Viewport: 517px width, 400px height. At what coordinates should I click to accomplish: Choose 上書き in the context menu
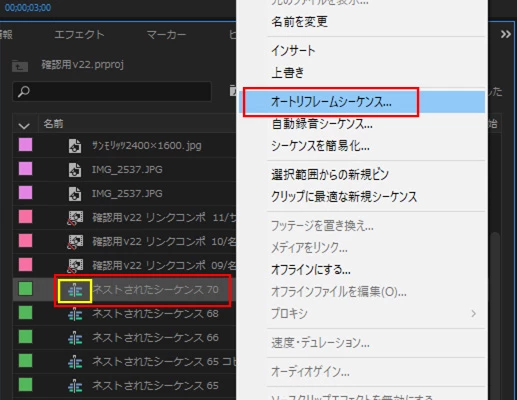287,72
